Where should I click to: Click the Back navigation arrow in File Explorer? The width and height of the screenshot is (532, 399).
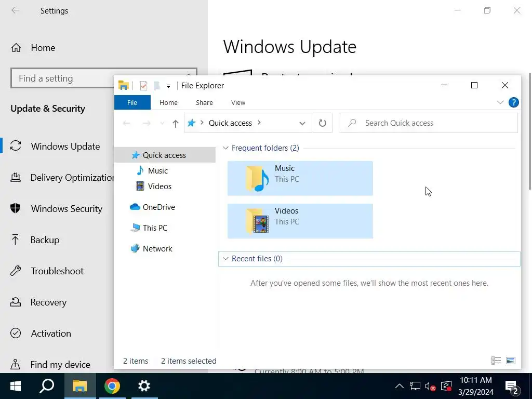pyautogui.click(x=127, y=123)
